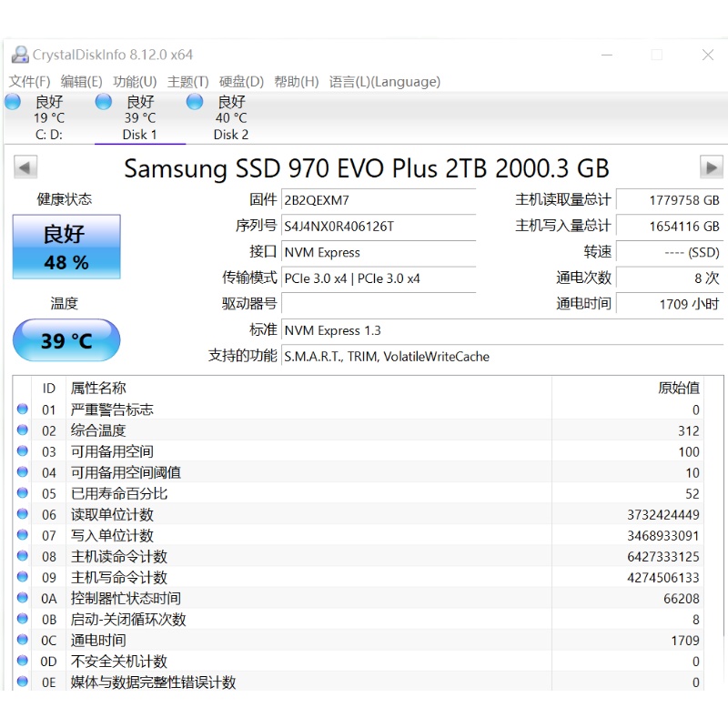Viewport: 728px width, 728px height.
Task: Click status dot for attribute 0A 控制器忙状态时间
Action: [22, 598]
